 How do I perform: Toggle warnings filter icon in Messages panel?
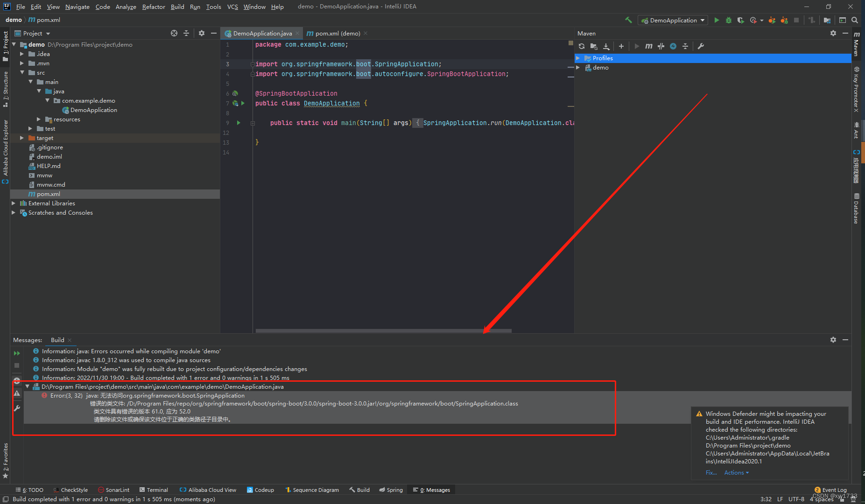(x=17, y=393)
